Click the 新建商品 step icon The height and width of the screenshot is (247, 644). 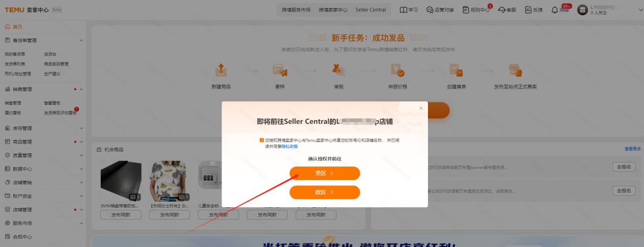pos(221,70)
